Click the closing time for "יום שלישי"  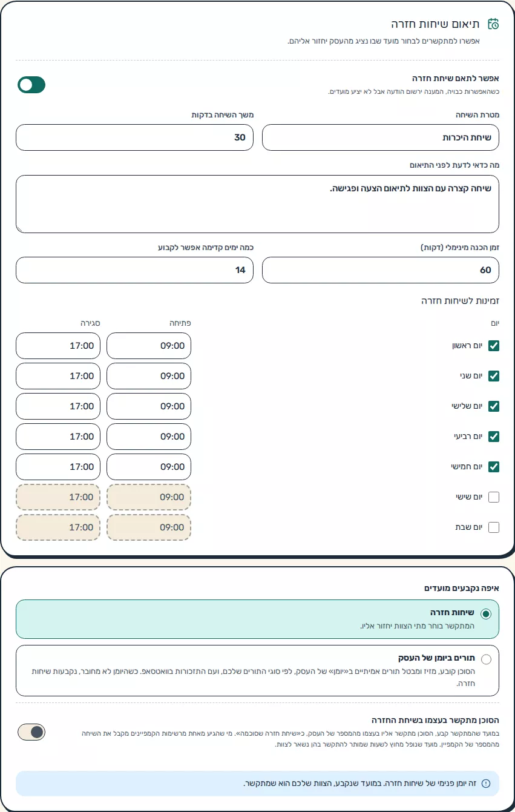click(58, 406)
